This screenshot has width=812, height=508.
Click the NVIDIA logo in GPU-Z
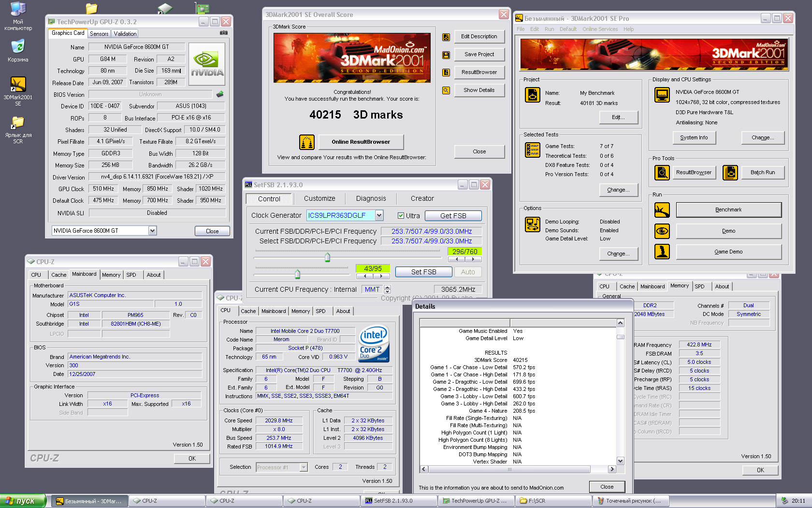[207, 64]
